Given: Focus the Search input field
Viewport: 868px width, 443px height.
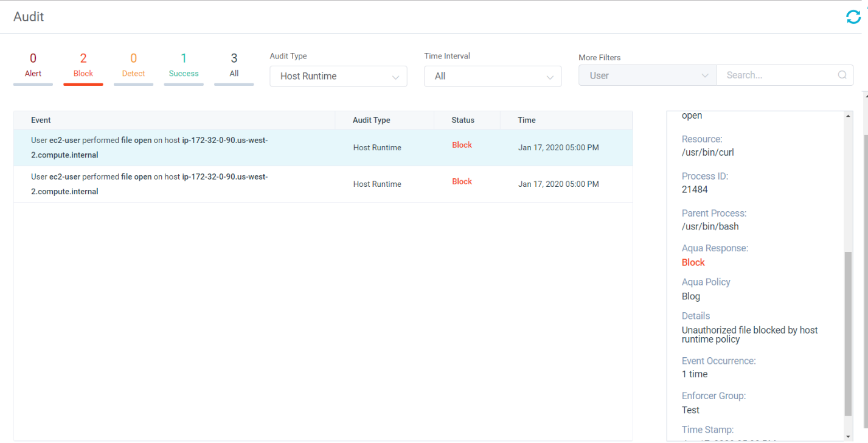Looking at the screenshot, I should (x=779, y=75).
